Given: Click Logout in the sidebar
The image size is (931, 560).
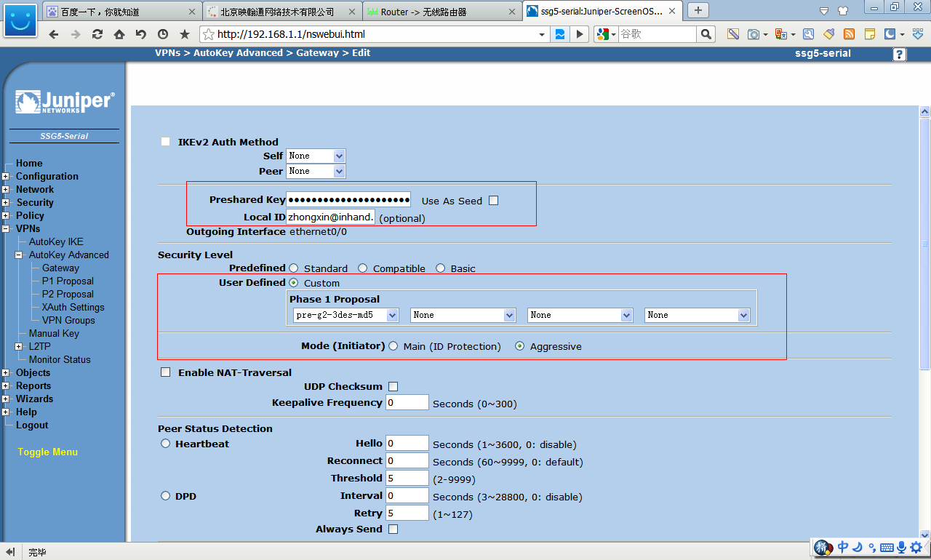Looking at the screenshot, I should (x=32, y=425).
